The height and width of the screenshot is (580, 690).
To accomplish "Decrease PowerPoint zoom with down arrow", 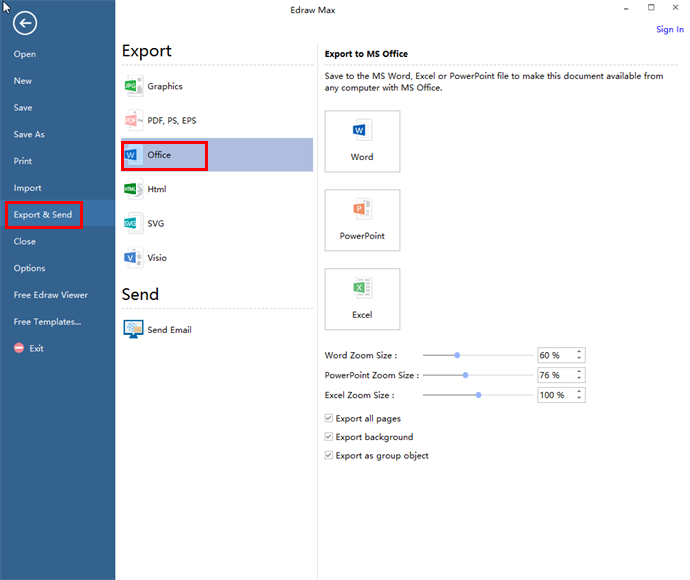I will coord(579,378).
